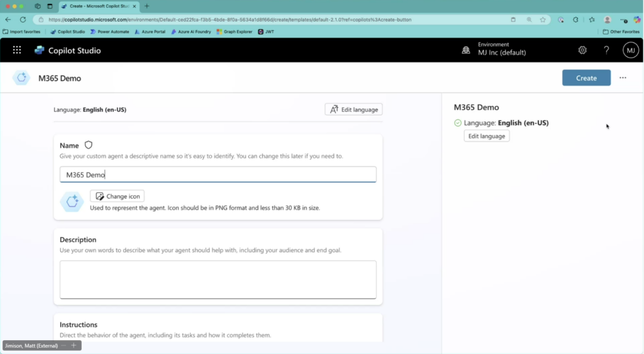This screenshot has width=644, height=354.
Task: Open a new browser tab
Action: point(147,6)
